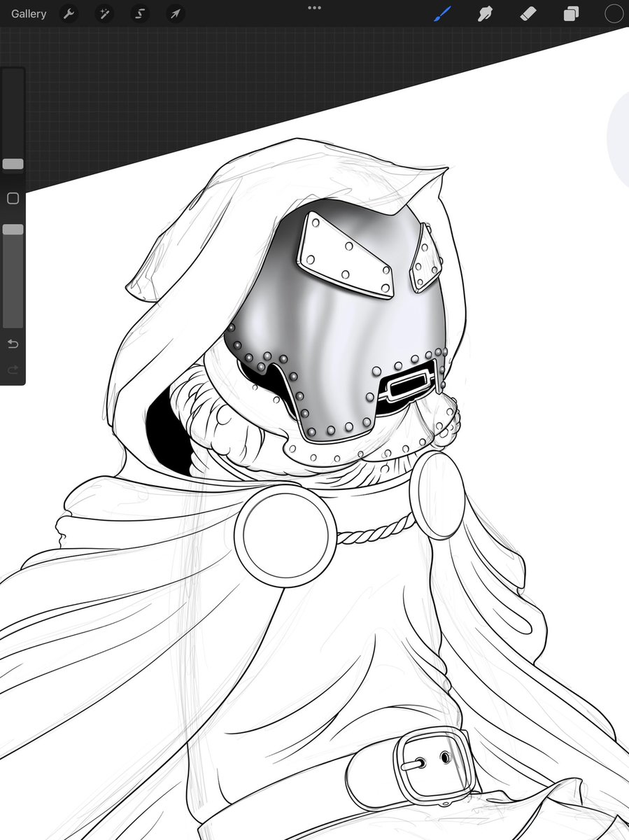Screen dimensions: 629x840
Task: Open the Adjustments magic wand menu
Action: point(104,13)
